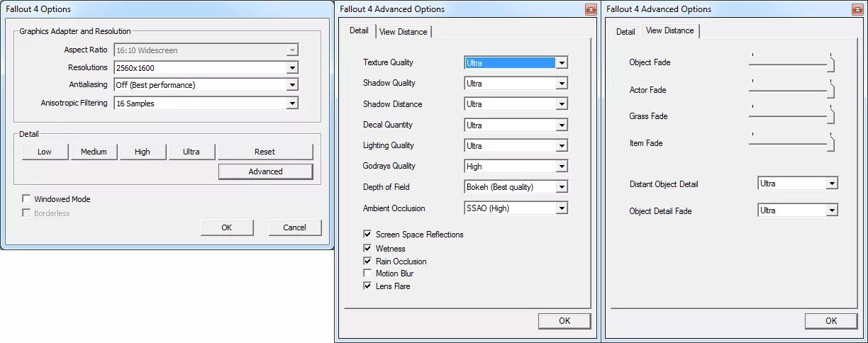
Task: Click the Grass Fade slider handle
Action: tap(830, 117)
